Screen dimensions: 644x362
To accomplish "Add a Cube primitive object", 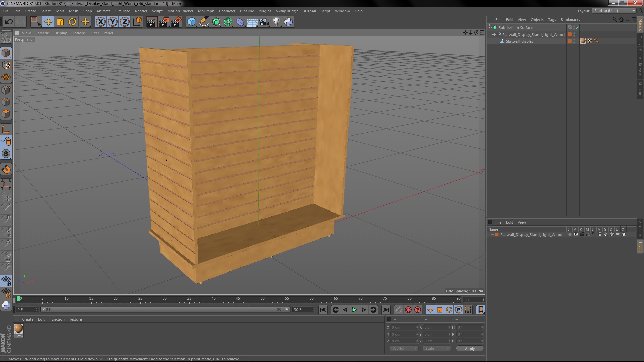I will (x=192, y=22).
